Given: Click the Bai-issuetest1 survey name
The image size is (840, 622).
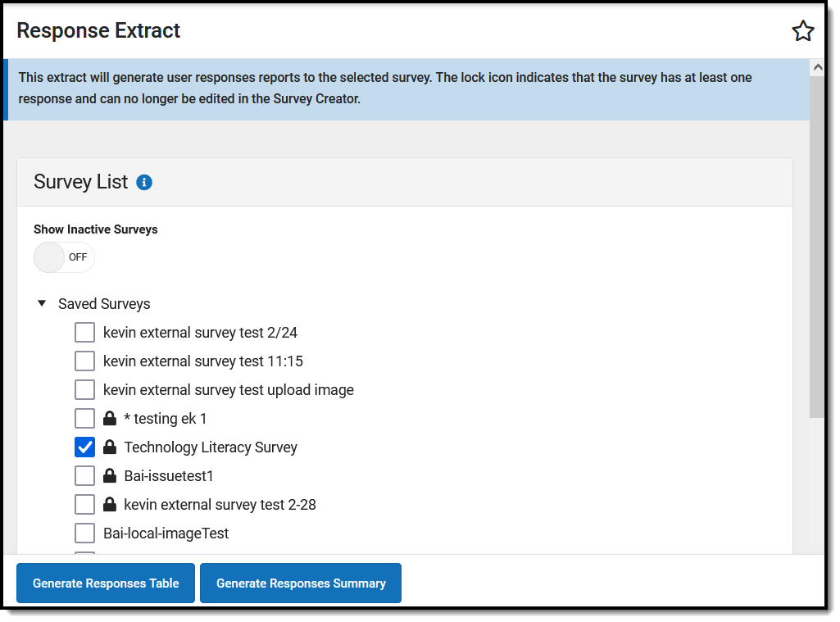Looking at the screenshot, I should [169, 476].
